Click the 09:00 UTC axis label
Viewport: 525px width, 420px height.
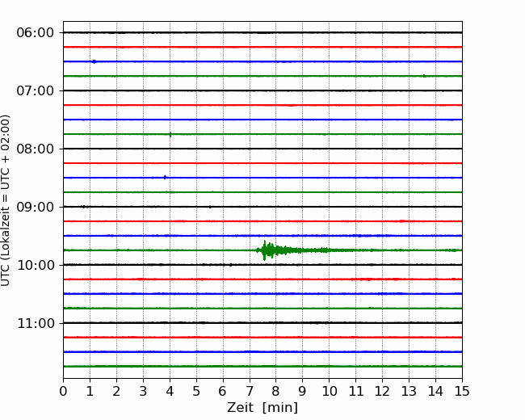click(x=36, y=207)
